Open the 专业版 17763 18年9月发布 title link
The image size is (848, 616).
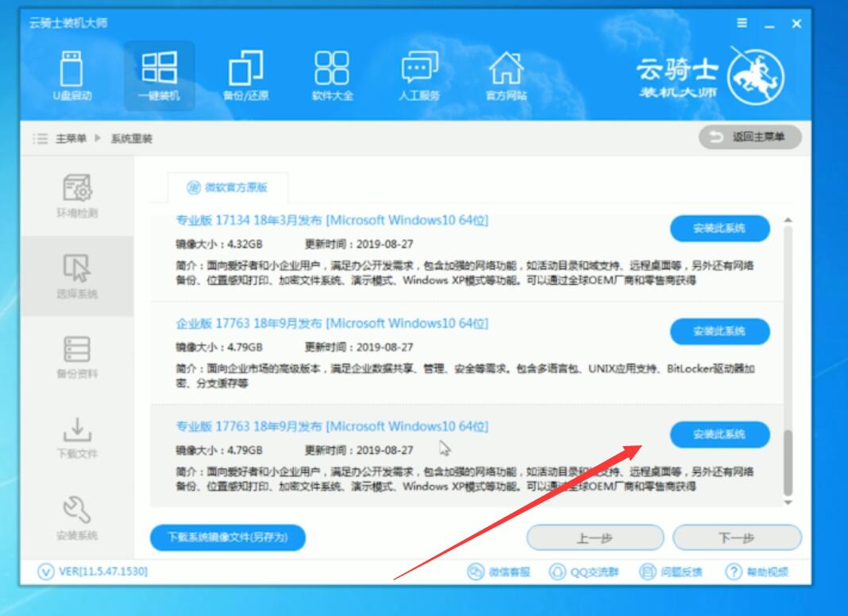[x=332, y=427]
